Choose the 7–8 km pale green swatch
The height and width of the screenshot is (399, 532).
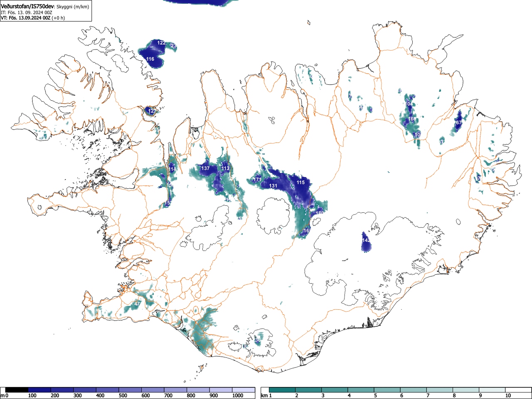pyautogui.click(x=439, y=390)
